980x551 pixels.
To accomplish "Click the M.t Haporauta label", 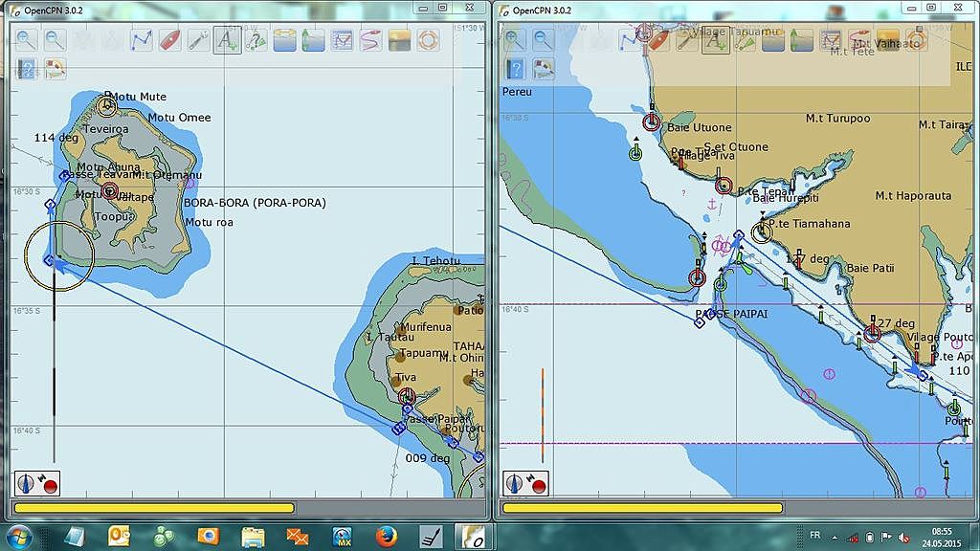I will (x=913, y=196).
